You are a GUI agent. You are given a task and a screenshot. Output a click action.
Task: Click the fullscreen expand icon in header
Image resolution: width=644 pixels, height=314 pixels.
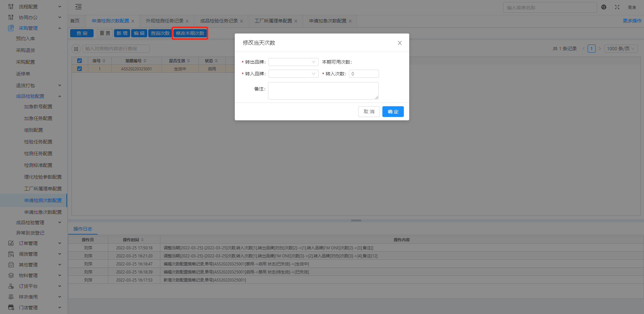(x=617, y=7)
